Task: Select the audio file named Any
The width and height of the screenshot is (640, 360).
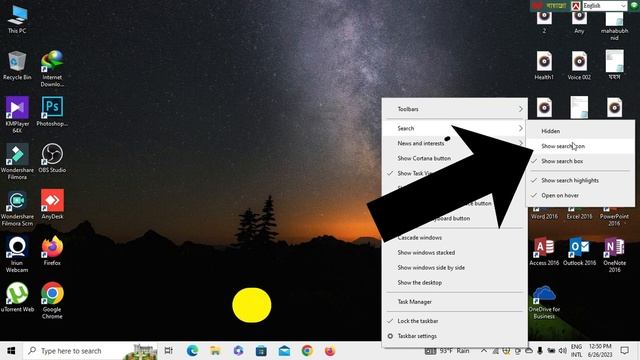Action: pyautogui.click(x=579, y=22)
